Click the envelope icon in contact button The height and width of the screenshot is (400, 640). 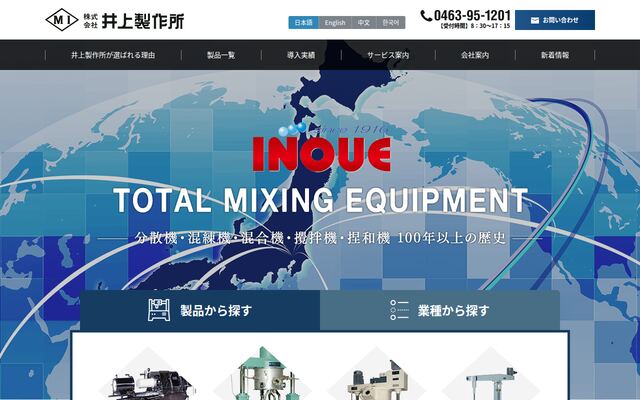pyautogui.click(x=535, y=20)
